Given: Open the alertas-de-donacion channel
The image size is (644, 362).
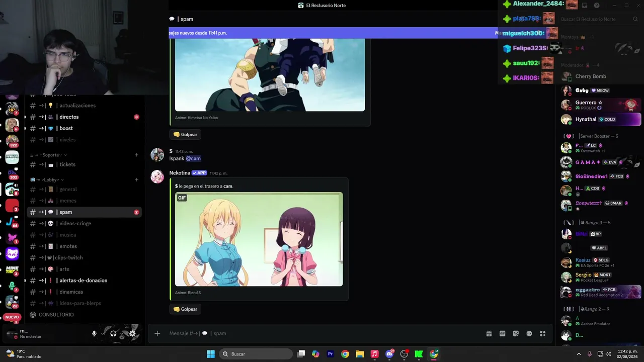Looking at the screenshot, I should (x=84, y=281).
